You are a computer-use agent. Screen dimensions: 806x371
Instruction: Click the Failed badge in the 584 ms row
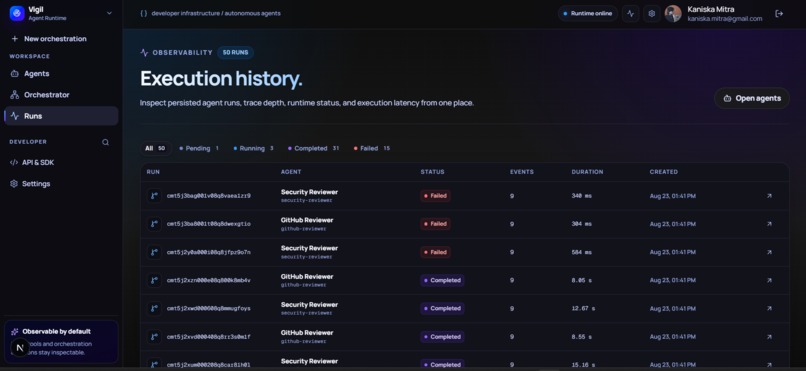coord(435,252)
